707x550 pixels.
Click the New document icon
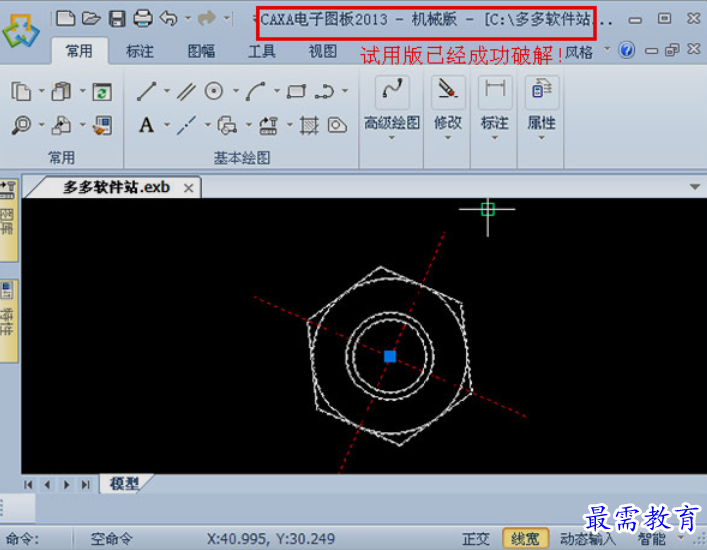(65, 18)
